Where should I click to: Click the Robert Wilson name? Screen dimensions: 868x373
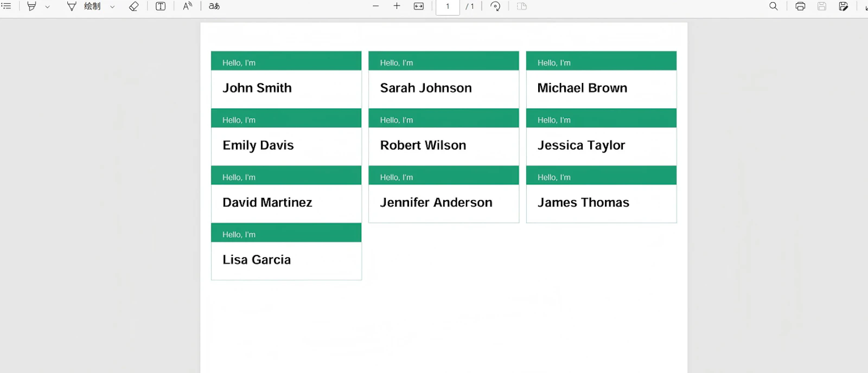(423, 145)
